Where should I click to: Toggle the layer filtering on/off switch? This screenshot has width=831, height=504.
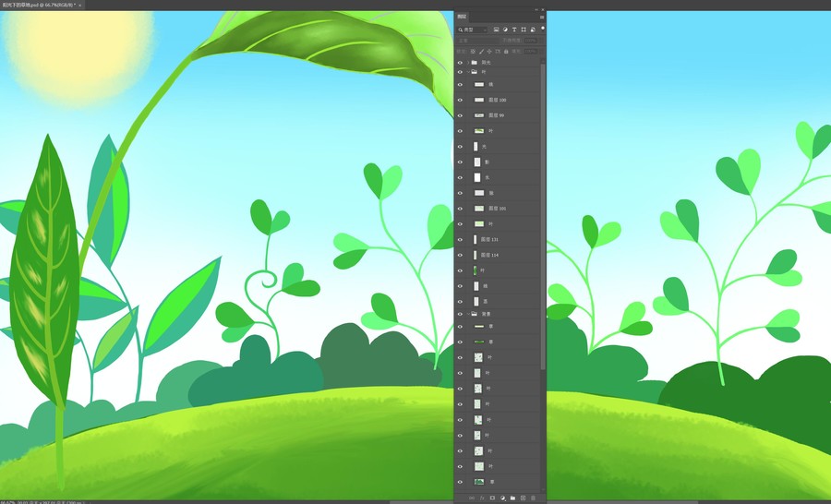542,29
